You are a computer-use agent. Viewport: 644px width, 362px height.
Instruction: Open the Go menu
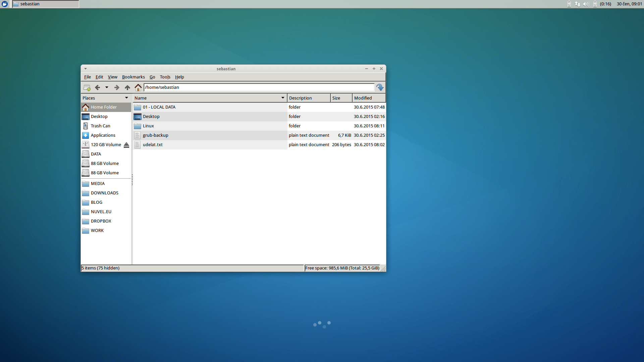(x=152, y=77)
